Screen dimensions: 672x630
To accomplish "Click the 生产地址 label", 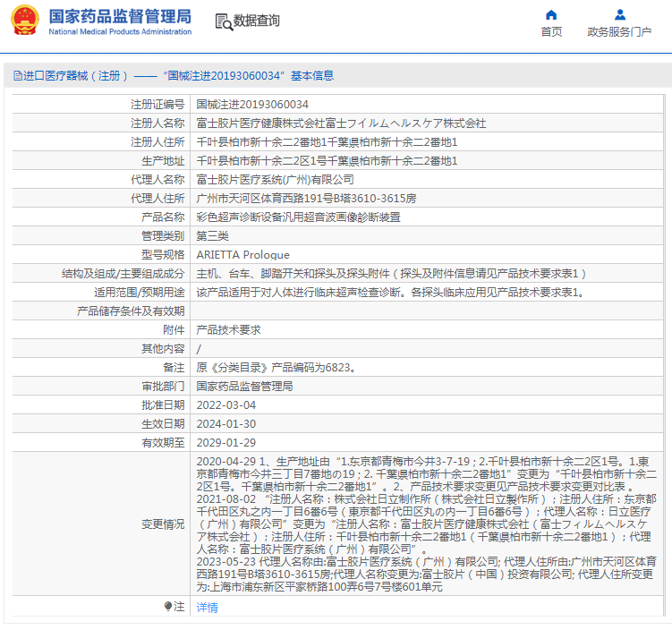I will point(163,161).
